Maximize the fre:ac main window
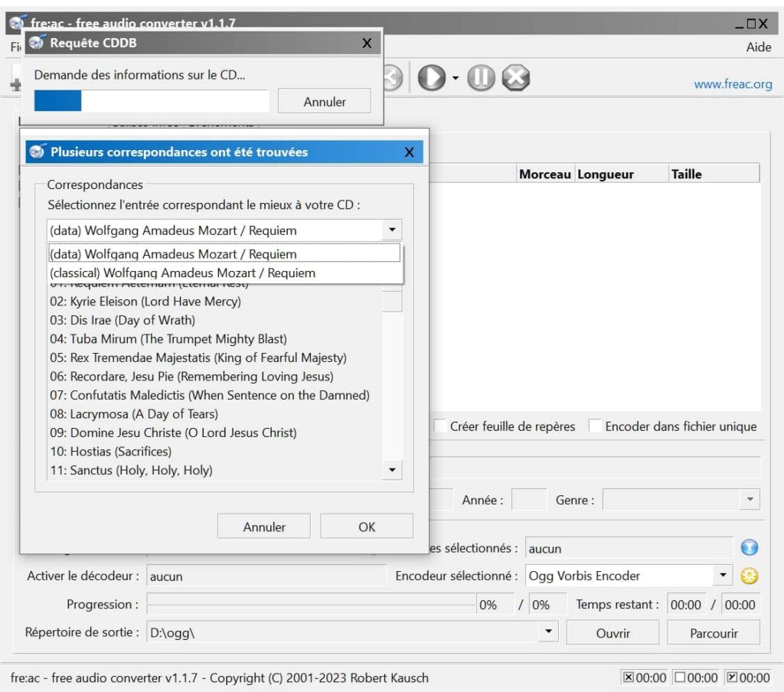 point(751,24)
